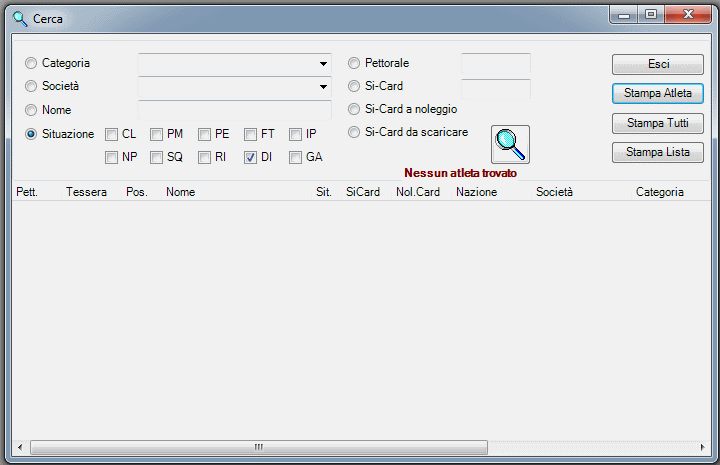Sort by the Nol.Card column header

click(422, 192)
